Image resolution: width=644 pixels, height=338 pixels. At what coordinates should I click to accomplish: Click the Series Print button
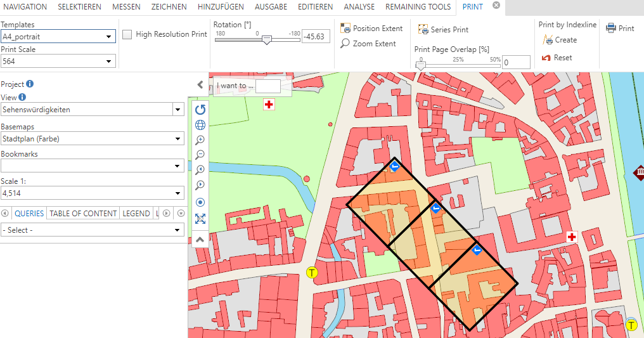pyautogui.click(x=444, y=30)
